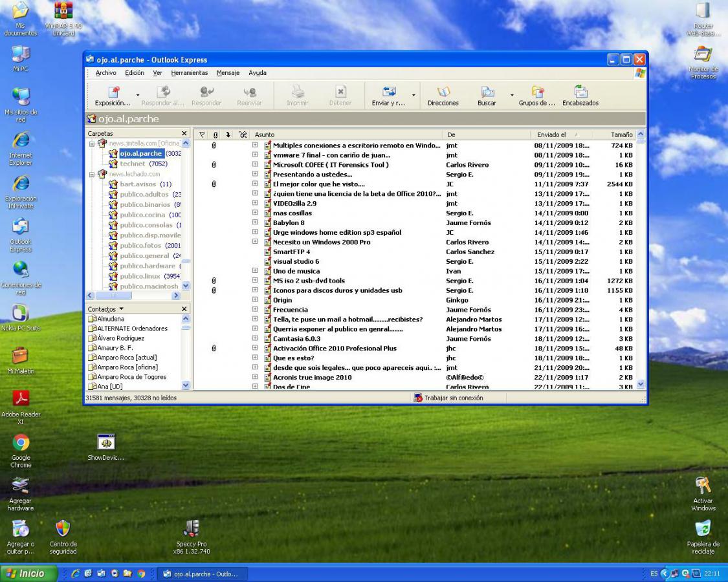The height and width of the screenshot is (582, 728).
Task: Click Trabajar sin conexión status bar icon
Action: (x=418, y=398)
